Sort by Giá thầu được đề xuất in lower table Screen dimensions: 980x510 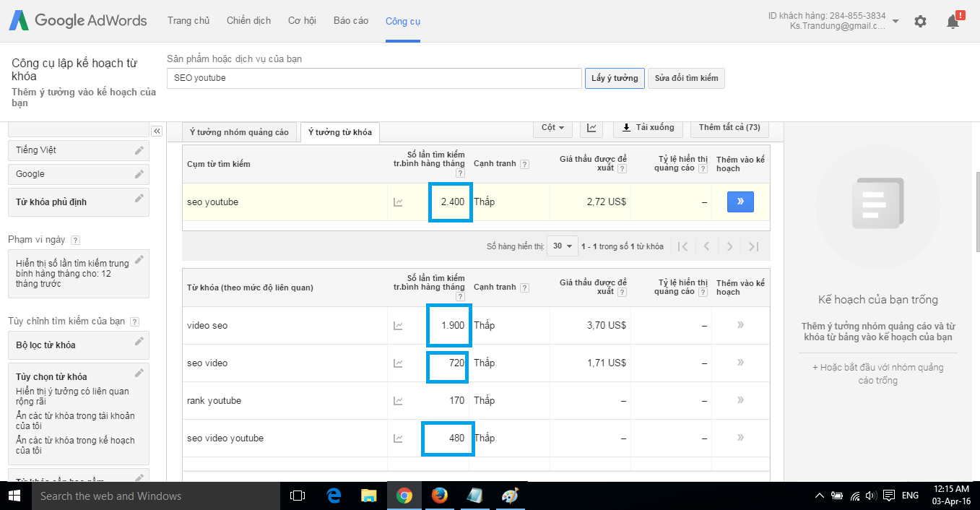point(593,287)
